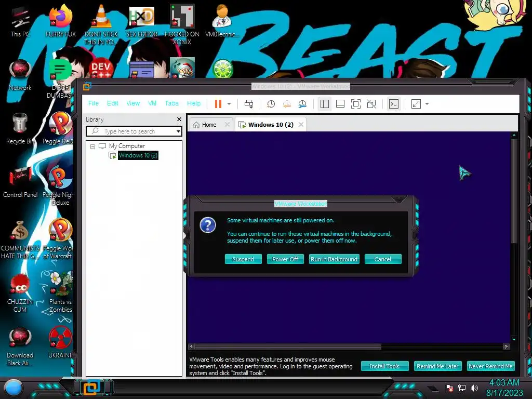Open the Help menu
The image size is (532, 399).
coord(194,103)
